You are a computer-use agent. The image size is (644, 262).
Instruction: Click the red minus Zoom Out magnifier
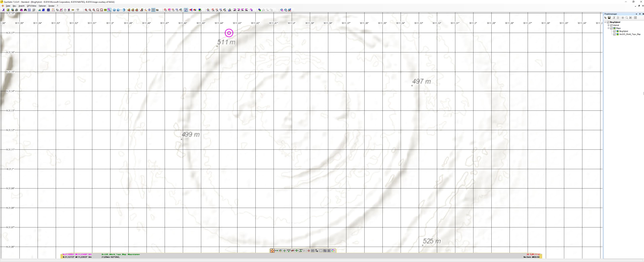(90, 10)
